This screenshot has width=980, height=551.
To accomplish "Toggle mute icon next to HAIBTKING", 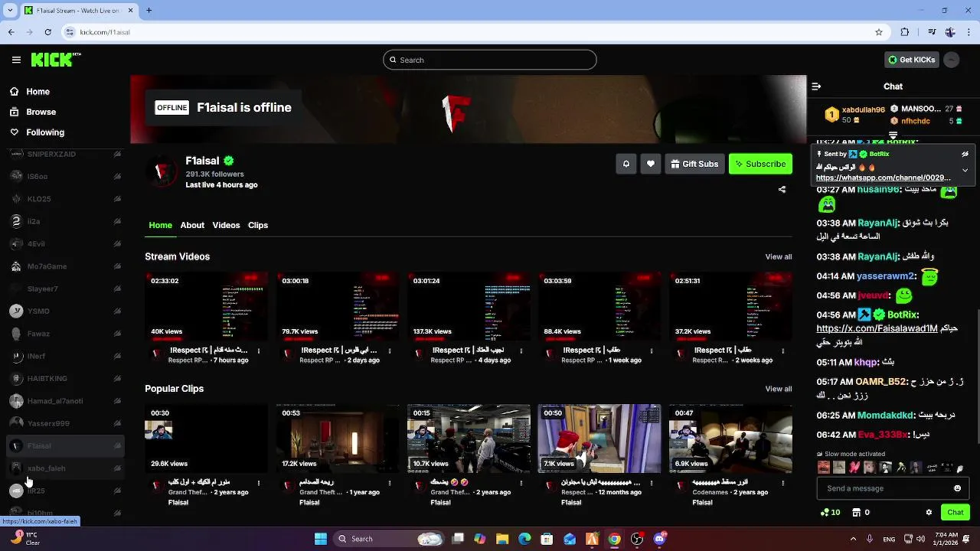I will pos(117,379).
